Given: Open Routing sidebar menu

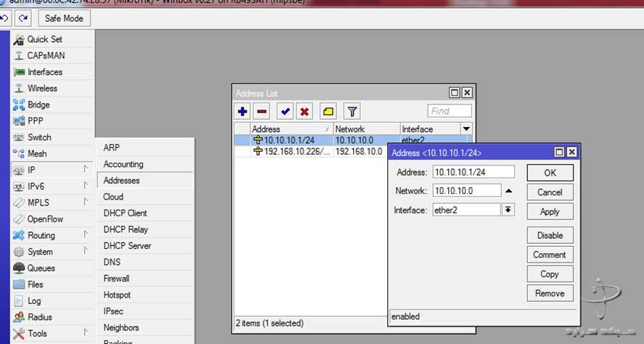Looking at the screenshot, I should point(51,235).
